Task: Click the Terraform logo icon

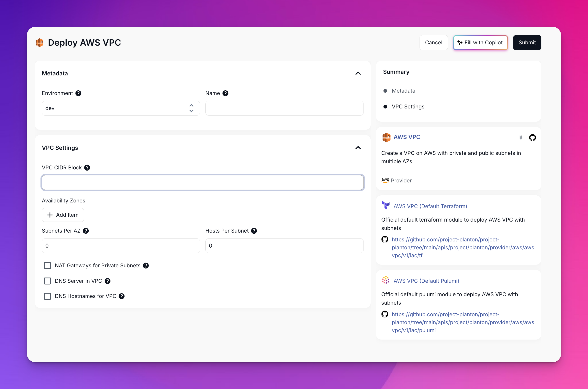Action: (386, 205)
